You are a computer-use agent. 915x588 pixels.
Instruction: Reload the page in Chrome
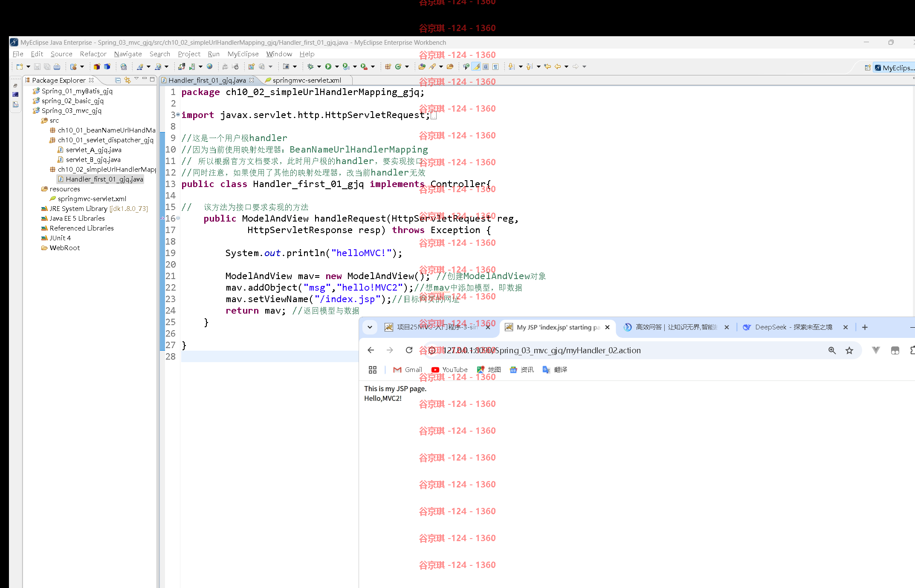[x=409, y=350]
